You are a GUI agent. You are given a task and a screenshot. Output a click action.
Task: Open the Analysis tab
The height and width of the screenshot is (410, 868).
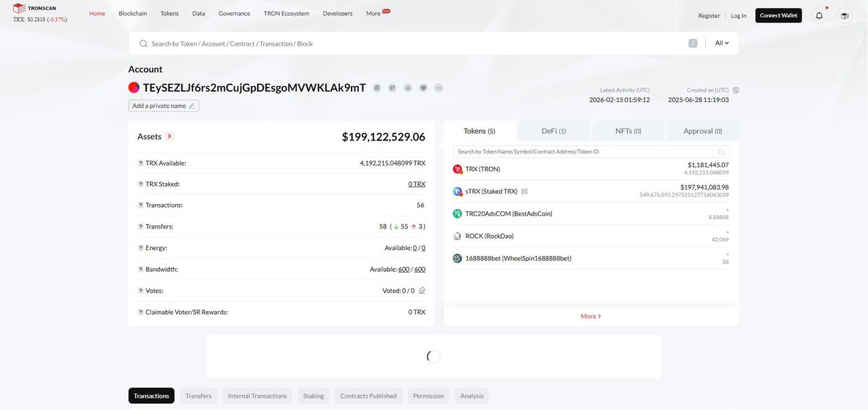point(472,396)
